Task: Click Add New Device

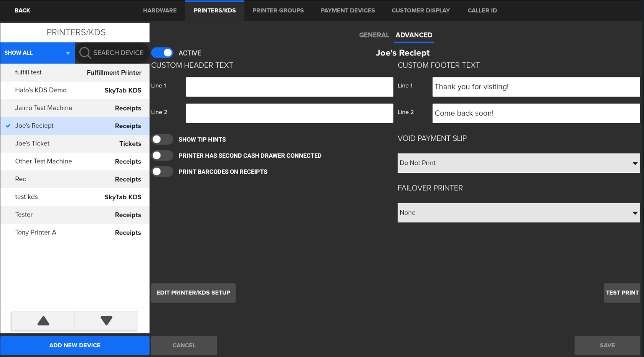Action: [x=75, y=345]
